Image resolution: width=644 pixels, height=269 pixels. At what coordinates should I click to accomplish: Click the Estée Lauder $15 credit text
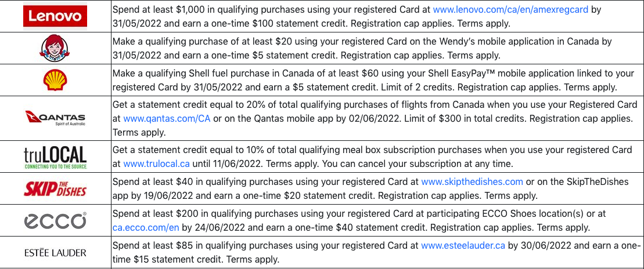376,252
